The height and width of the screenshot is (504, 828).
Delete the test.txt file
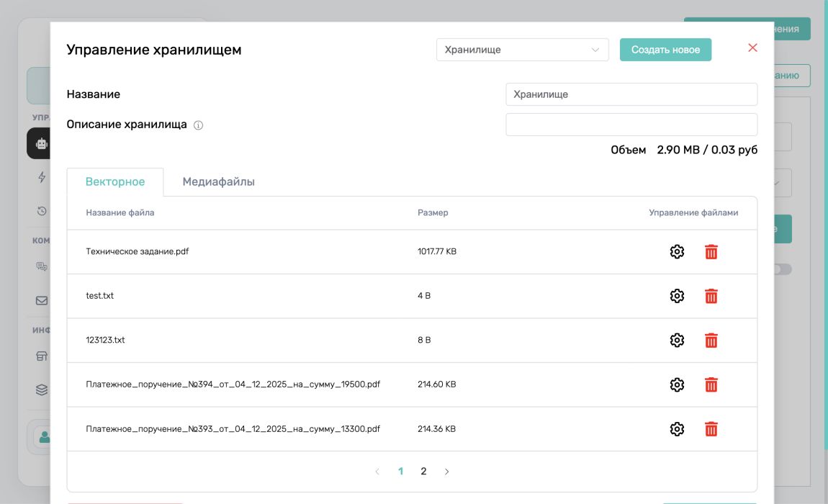(711, 296)
